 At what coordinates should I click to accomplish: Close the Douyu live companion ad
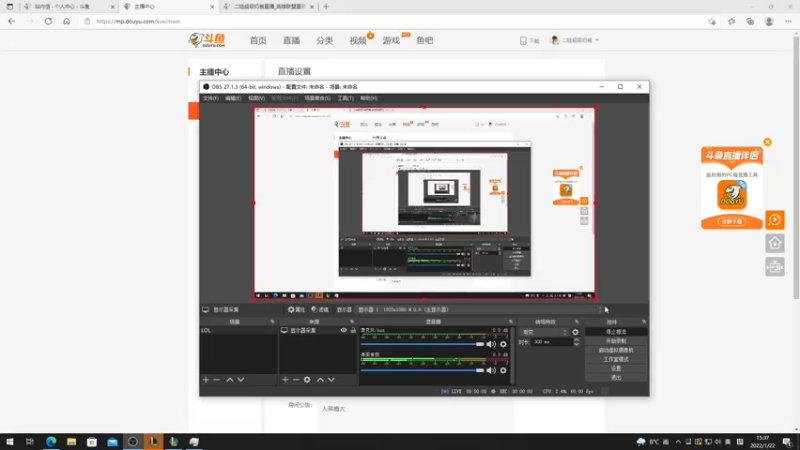pyautogui.click(x=767, y=142)
